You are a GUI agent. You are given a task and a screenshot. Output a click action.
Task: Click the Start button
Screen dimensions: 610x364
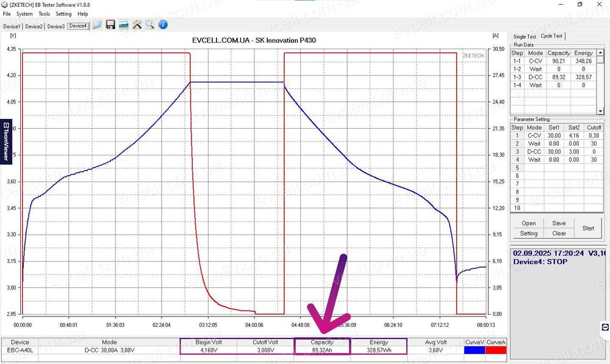tap(588, 228)
